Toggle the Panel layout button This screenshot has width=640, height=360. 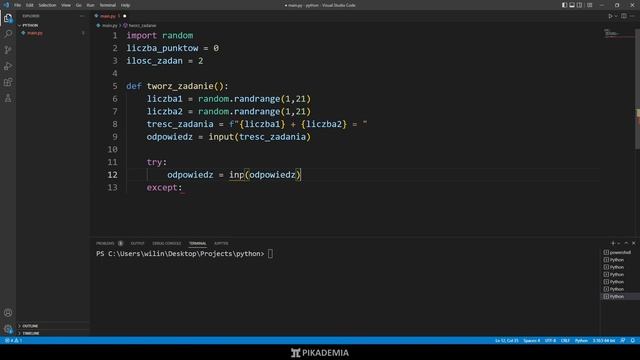click(x=572, y=5)
